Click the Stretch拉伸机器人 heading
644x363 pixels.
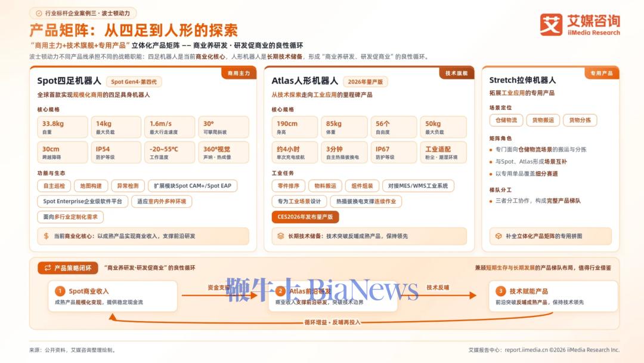point(522,80)
